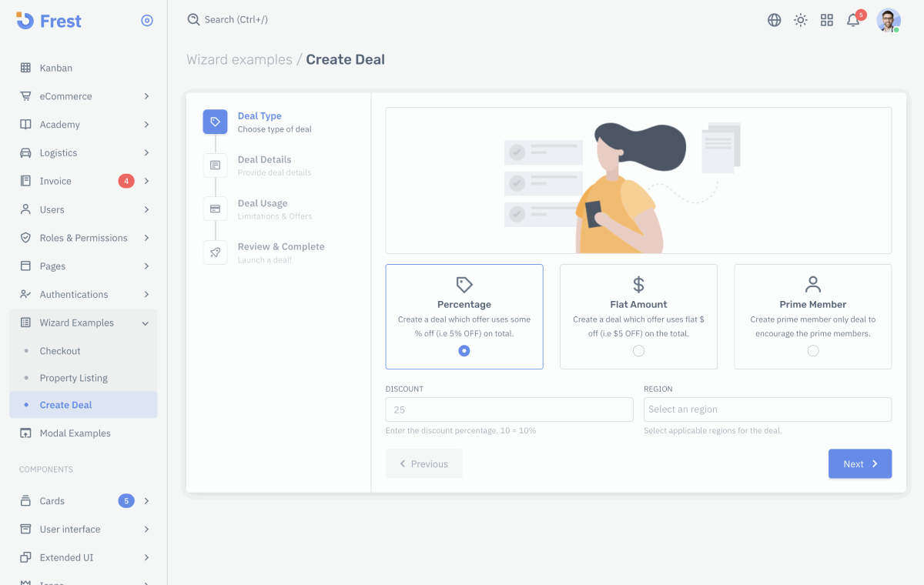Open the notifications bell icon
Image resolution: width=924 pixels, height=585 pixels.
coord(853,20)
